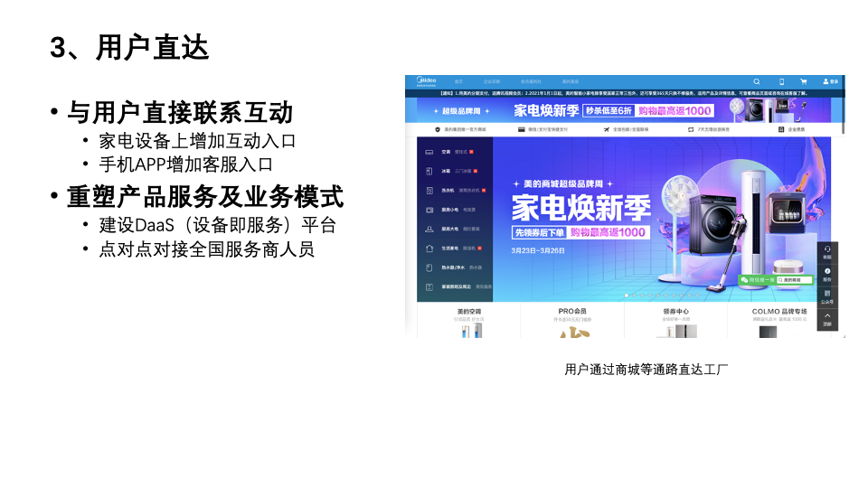This screenshot has width=868, height=488.
Task: Click the sub-bullet 点对点对接全国服务商人员
Action: (x=206, y=249)
